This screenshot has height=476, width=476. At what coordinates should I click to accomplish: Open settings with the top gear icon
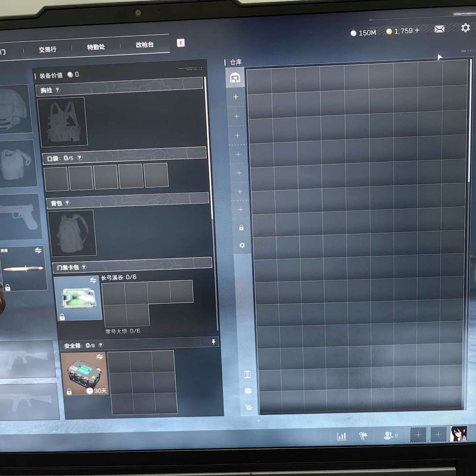[465, 28]
